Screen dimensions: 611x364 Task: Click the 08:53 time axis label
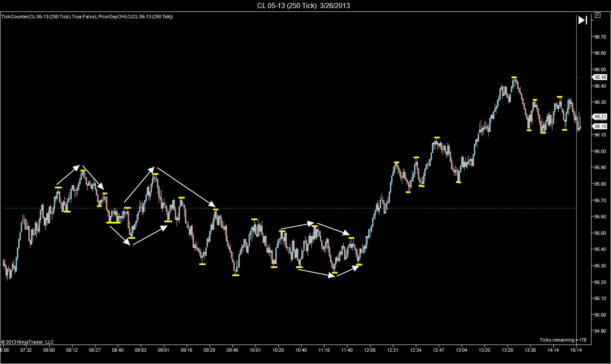tap(141, 350)
